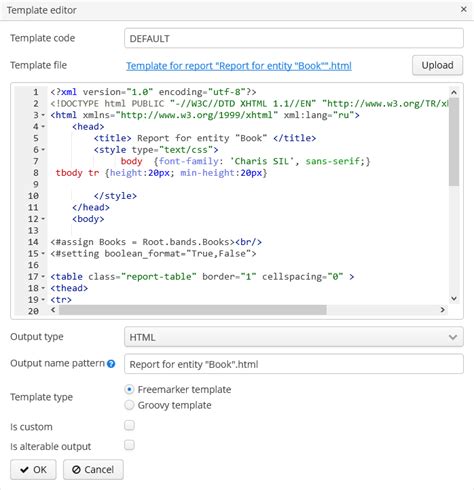Open the Template for report html file link

pos(239,66)
